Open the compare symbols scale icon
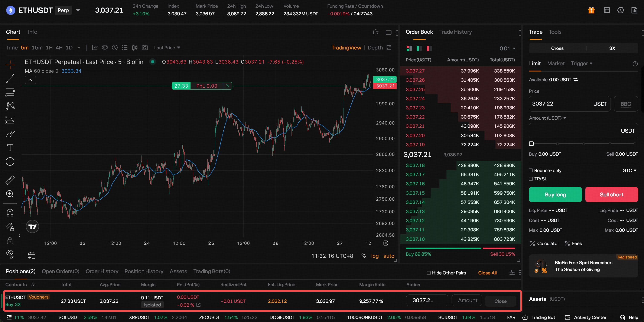Screen dimensions: 644x322 coord(105,48)
